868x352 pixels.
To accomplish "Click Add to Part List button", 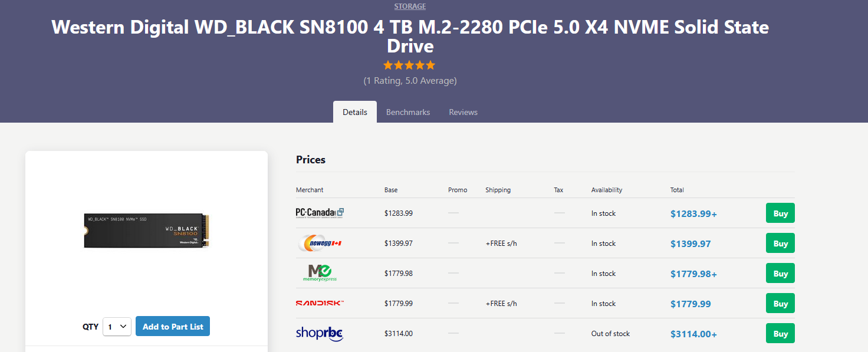I will 173,327.
